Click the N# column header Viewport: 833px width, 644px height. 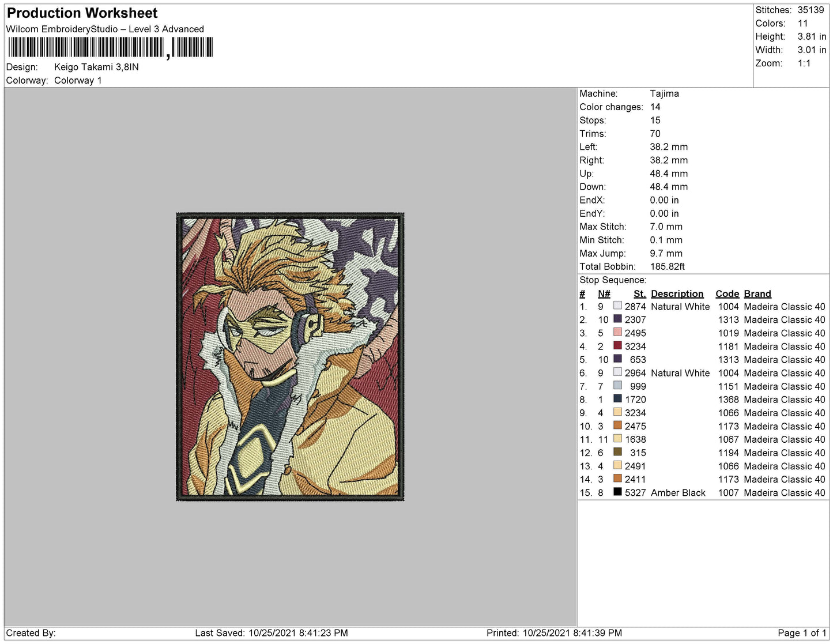pyautogui.click(x=604, y=293)
